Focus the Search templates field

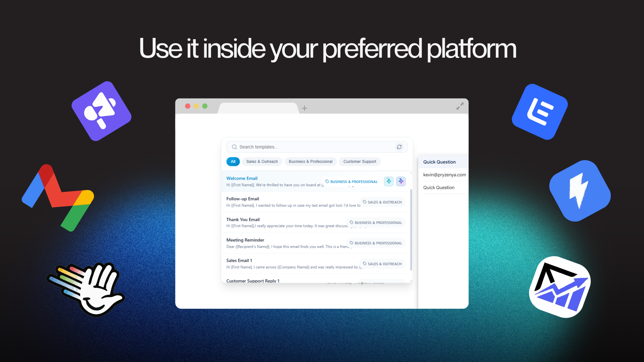[x=317, y=147]
